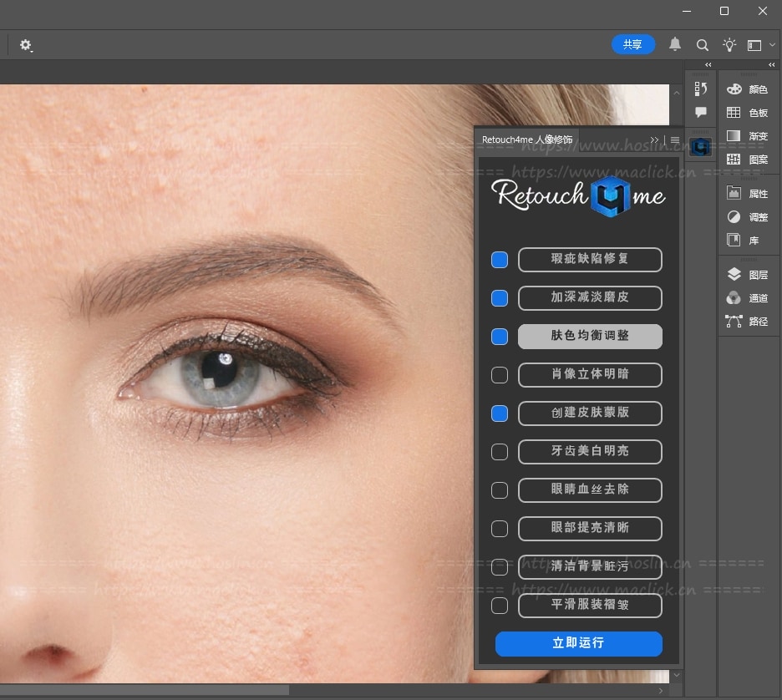Screen dimensions: 782x700
Task: Enable the 牙齿美白明亮 checkbox
Action: coord(500,452)
